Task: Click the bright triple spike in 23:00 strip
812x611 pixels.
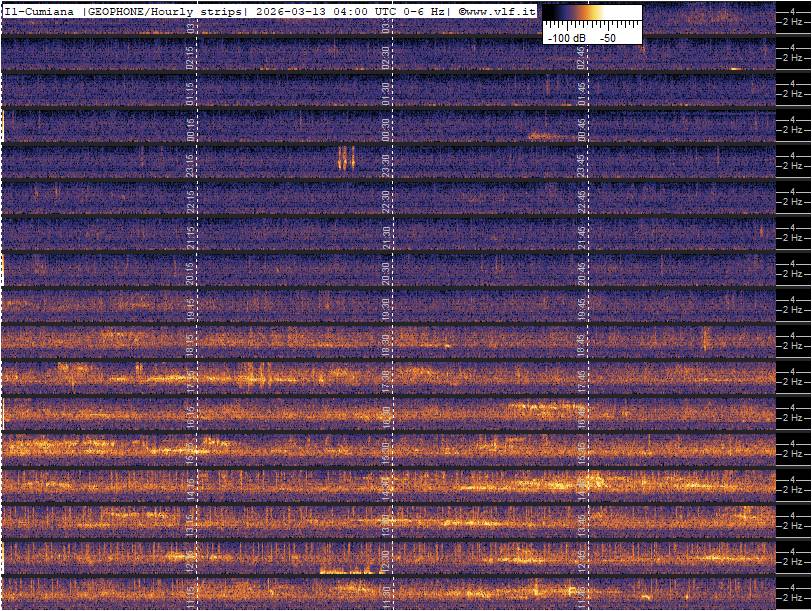Action: tap(345, 158)
